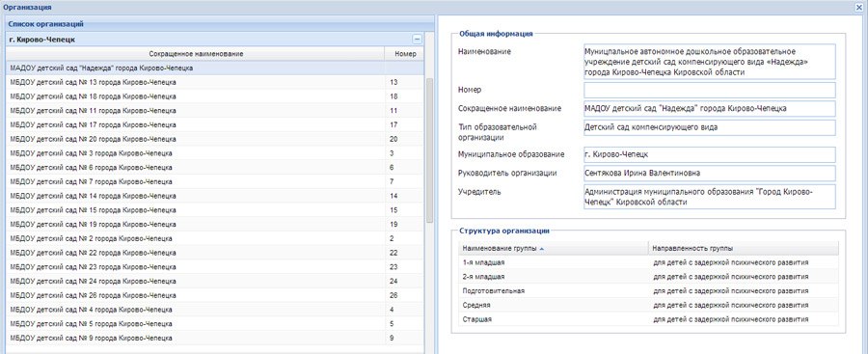Click number cell 26 in Номер column
Image resolution: width=868 pixels, height=354 pixels.
click(x=405, y=296)
